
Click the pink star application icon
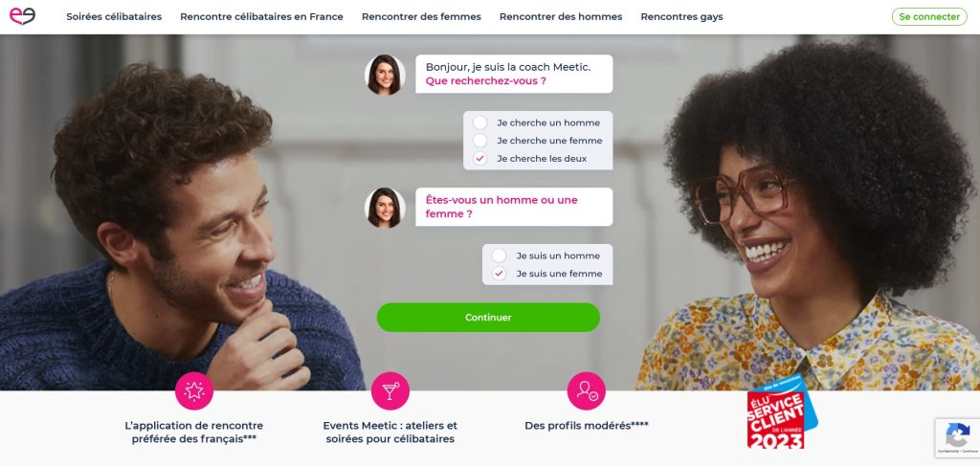pos(194,391)
